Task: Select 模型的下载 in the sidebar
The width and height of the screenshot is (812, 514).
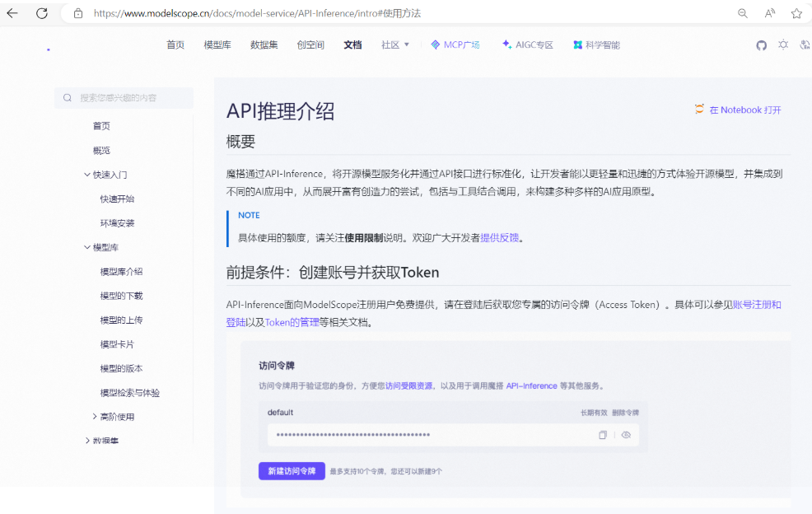Action: point(121,296)
